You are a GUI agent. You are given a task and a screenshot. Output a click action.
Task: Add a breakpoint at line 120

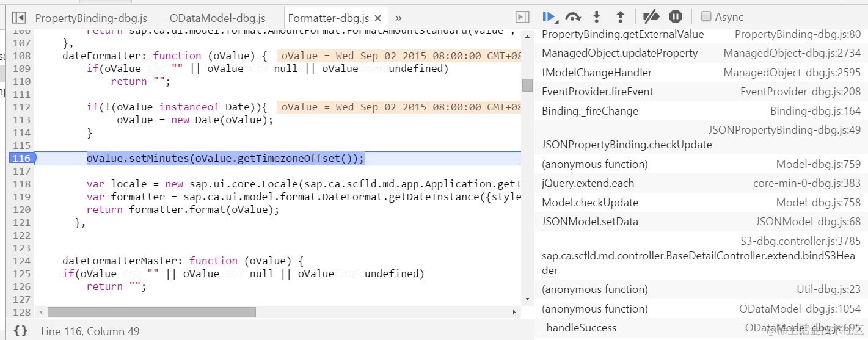coord(21,210)
